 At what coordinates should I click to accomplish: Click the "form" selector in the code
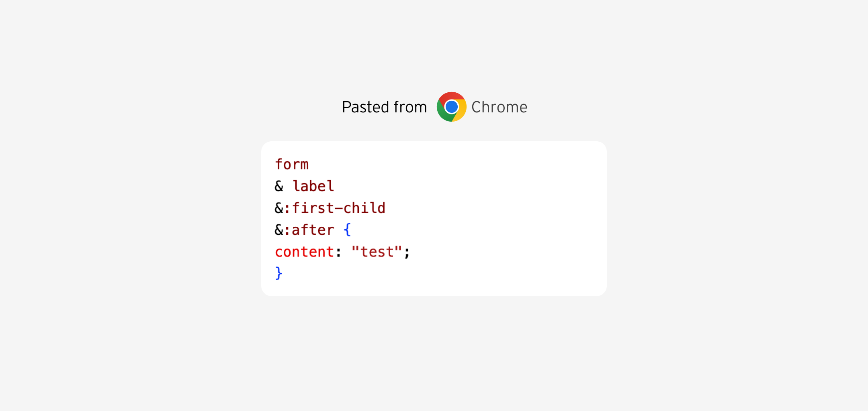(x=292, y=165)
